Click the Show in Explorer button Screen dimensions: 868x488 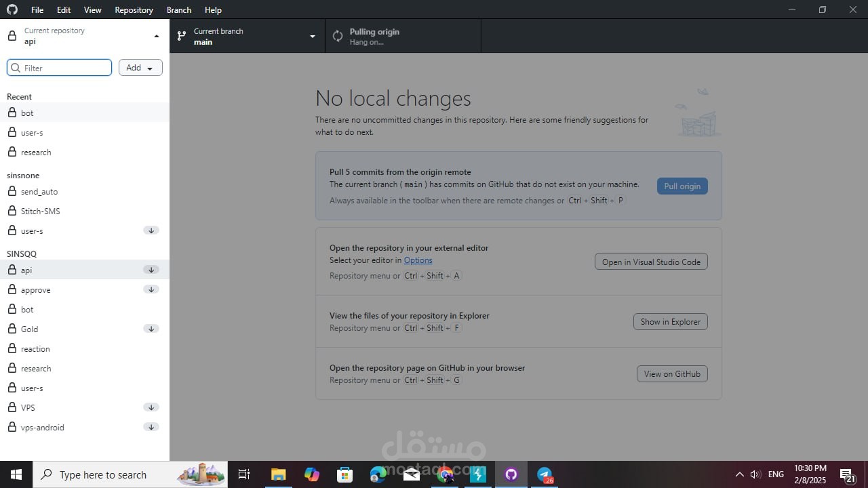pos(671,321)
